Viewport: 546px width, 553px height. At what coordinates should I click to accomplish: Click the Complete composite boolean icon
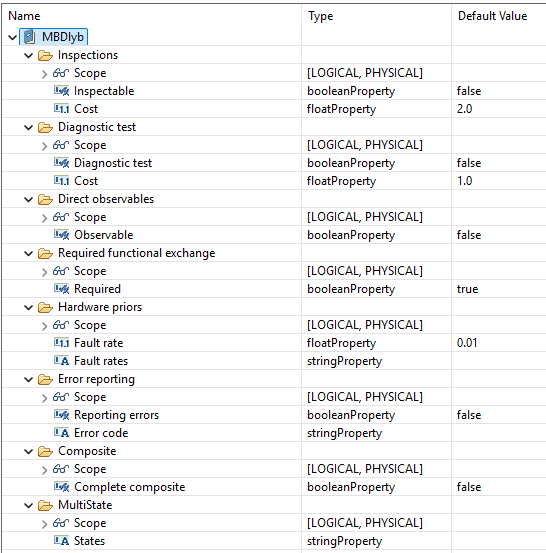pyautogui.click(x=61, y=487)
